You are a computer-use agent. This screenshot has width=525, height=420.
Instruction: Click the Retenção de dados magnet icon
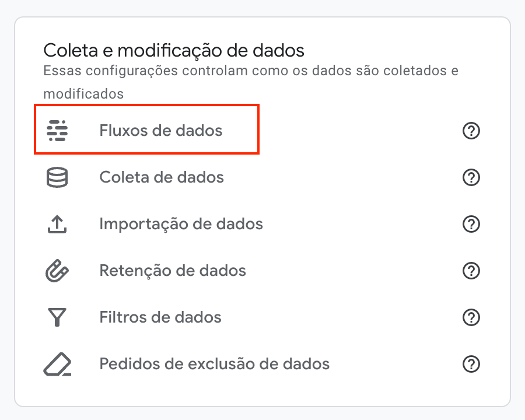click(57, 271)
